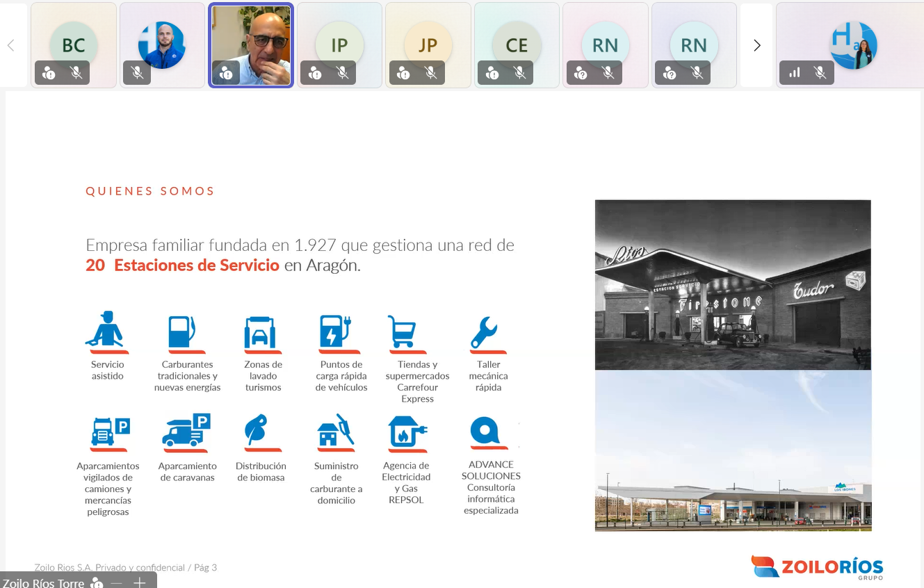Go to previous participants with left arrow
This screenshot has height=588, width=924.
tap(11, 46)
